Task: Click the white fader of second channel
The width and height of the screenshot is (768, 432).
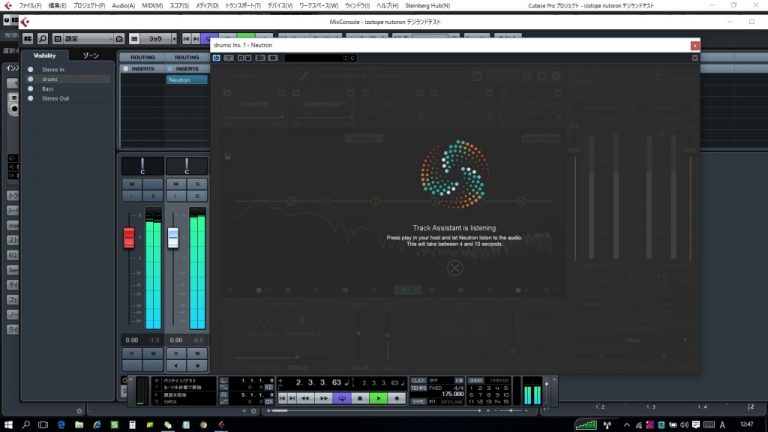Action: click(x=173, y=238)
